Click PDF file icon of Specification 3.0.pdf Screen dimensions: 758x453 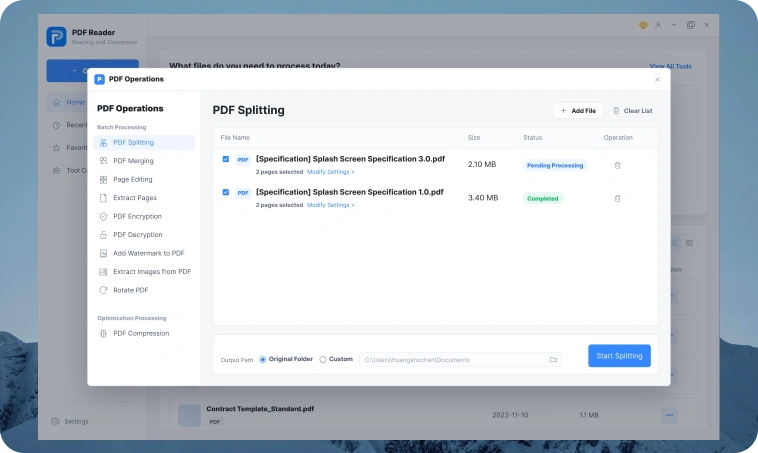pos(243,160)
